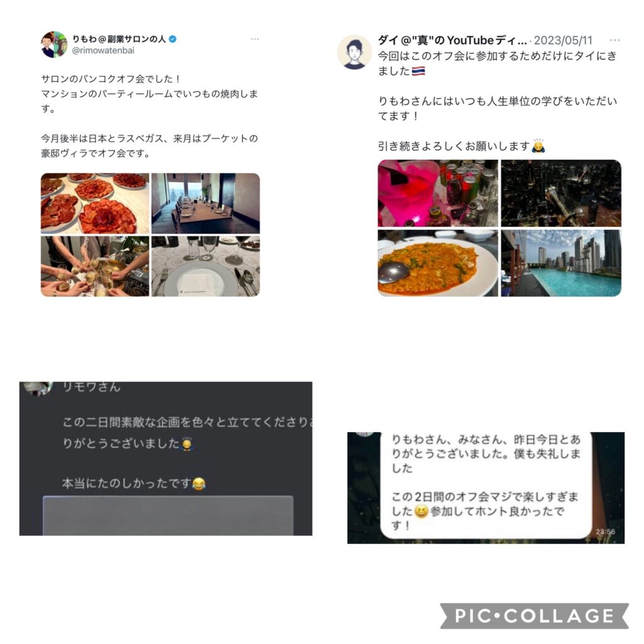Viewport: 644px width, 644px height.
Task: Open the three-dot menu on りもわ's tweet
Action: (x=255, y=39)
